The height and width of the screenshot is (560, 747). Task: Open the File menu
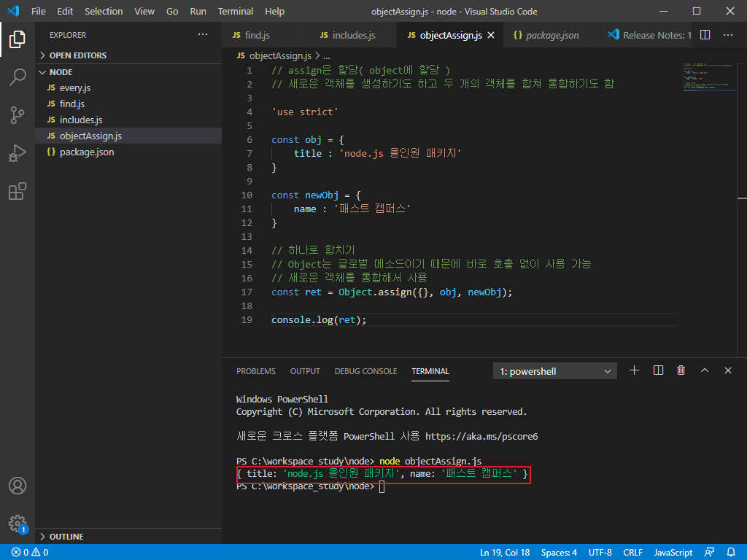pos(39,11)
